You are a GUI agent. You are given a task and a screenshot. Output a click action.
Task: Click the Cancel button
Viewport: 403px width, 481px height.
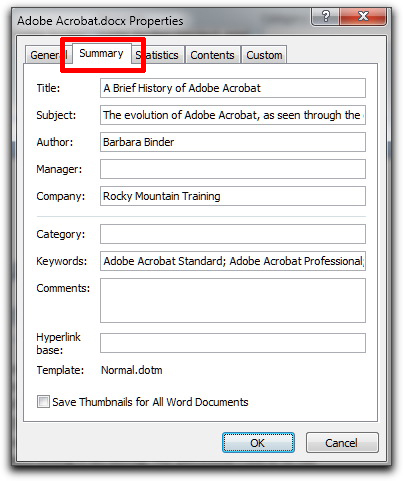pyautogui.click(x=342, y=443)
